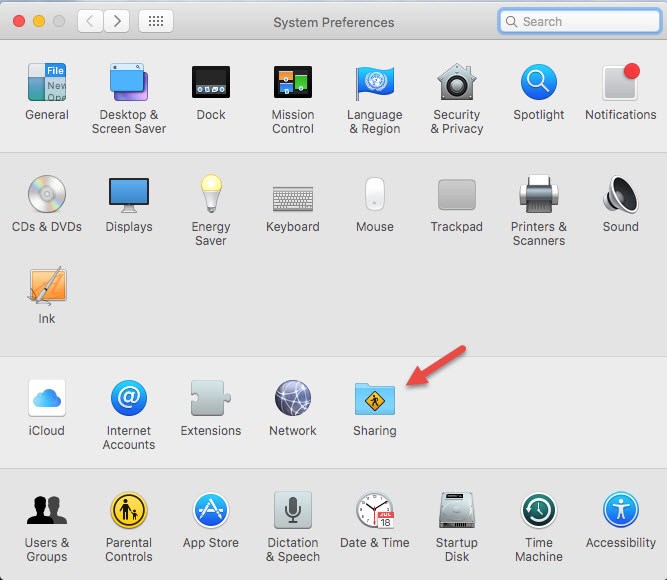The height and width of the screenshot is (580, 667).
Task: Click the Search field
Action: pyautogui.click(x=579, y=21)
